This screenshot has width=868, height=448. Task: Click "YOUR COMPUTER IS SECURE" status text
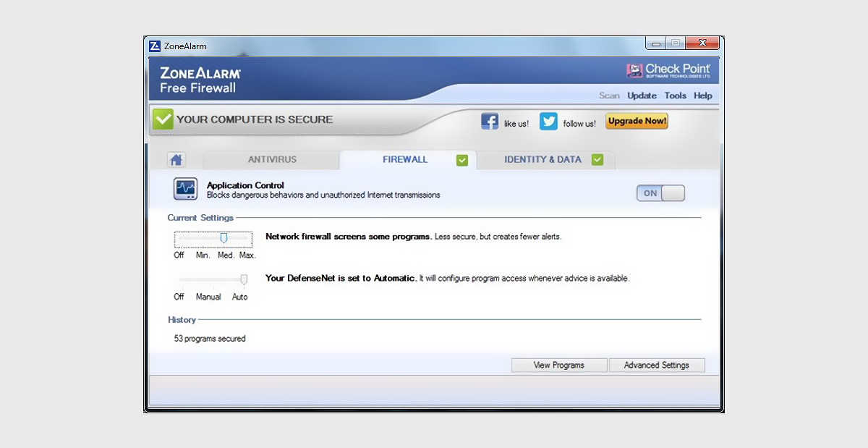255,119
